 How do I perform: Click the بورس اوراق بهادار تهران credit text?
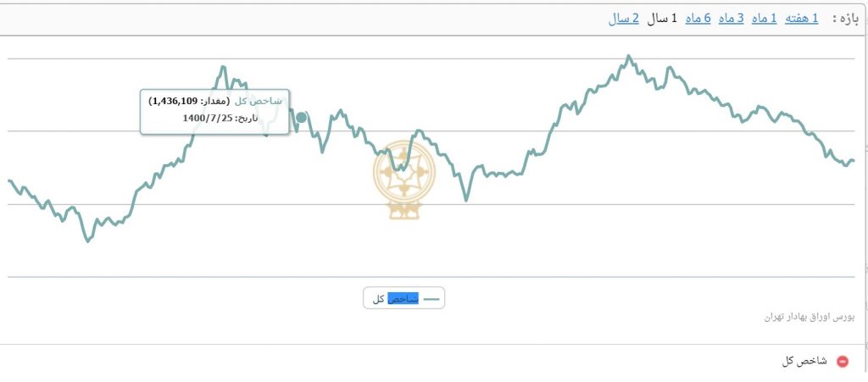point(810,317)
